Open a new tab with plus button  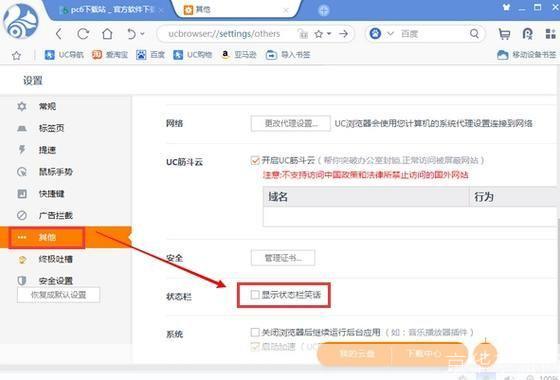[x=324, y=10]
